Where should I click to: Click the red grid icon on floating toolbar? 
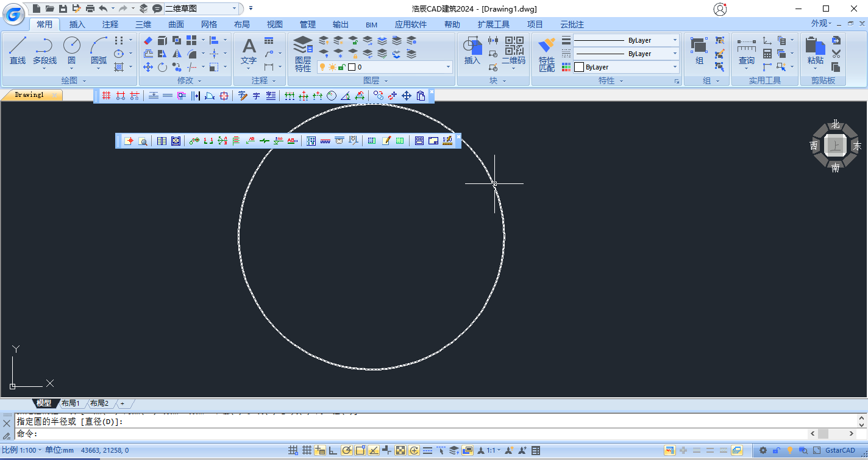(106, 96)
